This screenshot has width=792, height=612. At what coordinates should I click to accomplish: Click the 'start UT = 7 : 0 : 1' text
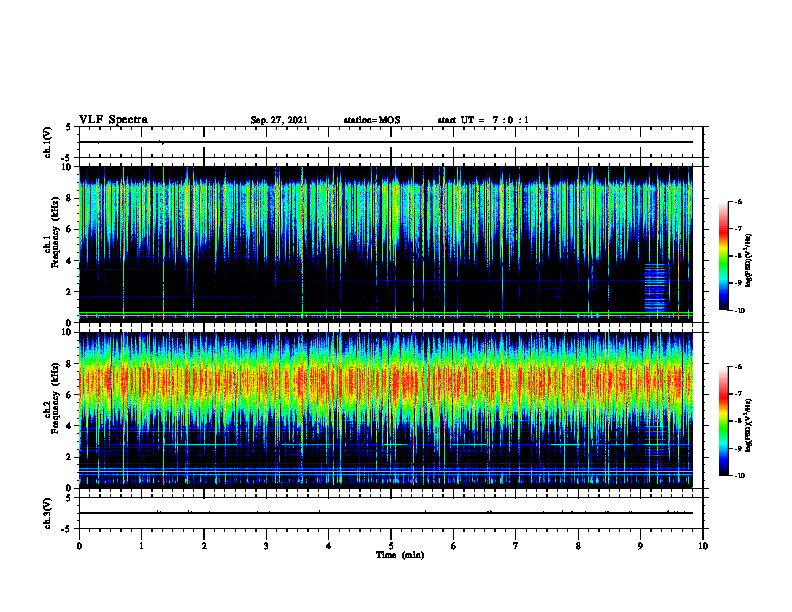(483, 120)
